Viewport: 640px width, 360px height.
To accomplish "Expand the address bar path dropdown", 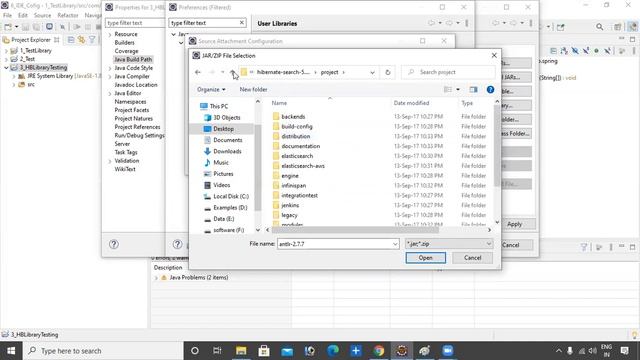I will click(x=372, y=72).
